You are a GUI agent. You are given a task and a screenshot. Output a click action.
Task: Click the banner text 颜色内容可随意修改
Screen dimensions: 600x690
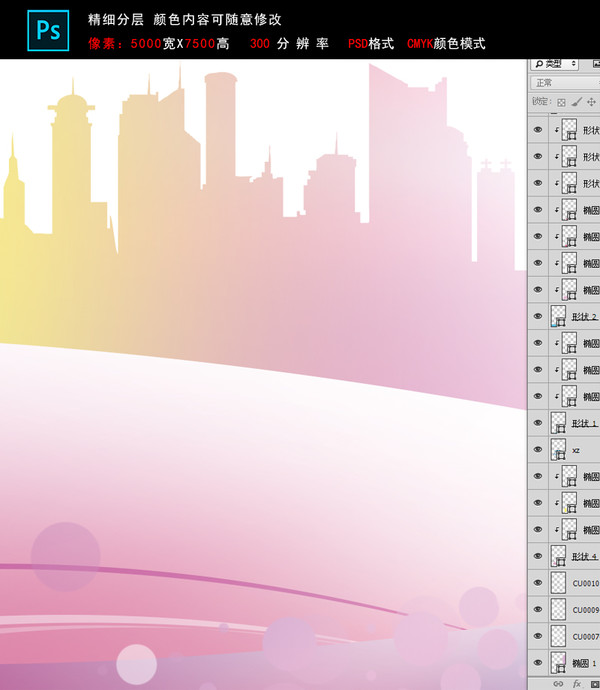click(x=217, y=19)
